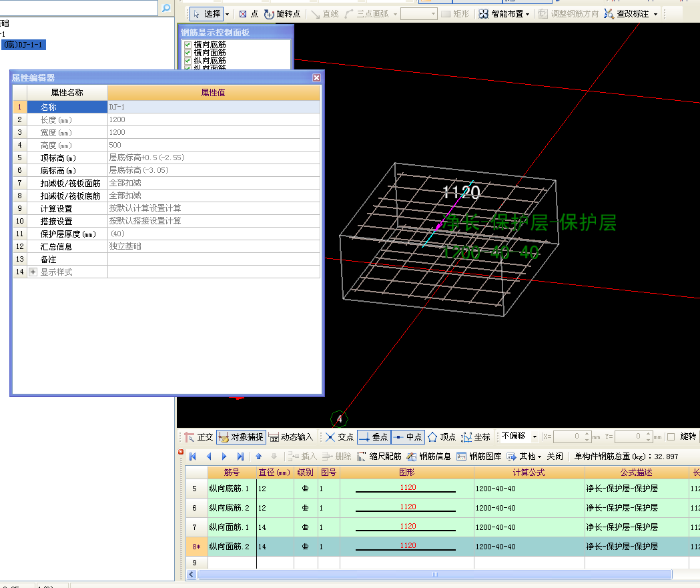Click the 图形 column header
This screenshot has width=700, height=588.
(x=406, y=473)
